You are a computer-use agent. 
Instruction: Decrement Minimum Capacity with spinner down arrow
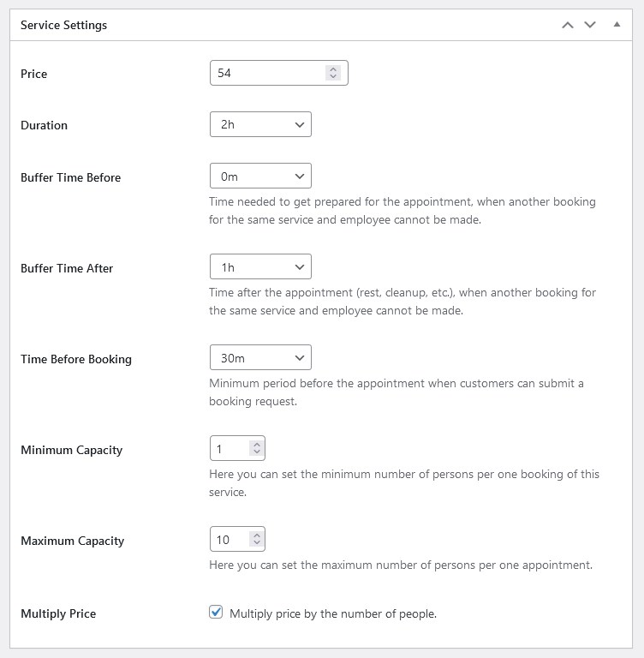pyautogui.click(x=257, y=452)
